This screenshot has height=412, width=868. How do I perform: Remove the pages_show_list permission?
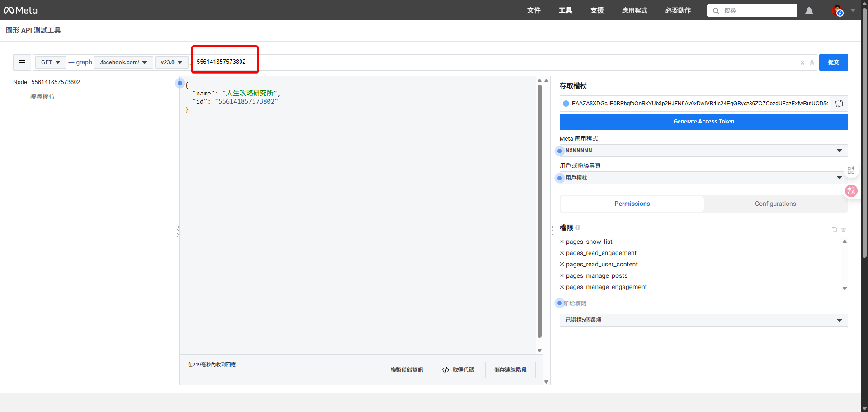tap(562, 242)
